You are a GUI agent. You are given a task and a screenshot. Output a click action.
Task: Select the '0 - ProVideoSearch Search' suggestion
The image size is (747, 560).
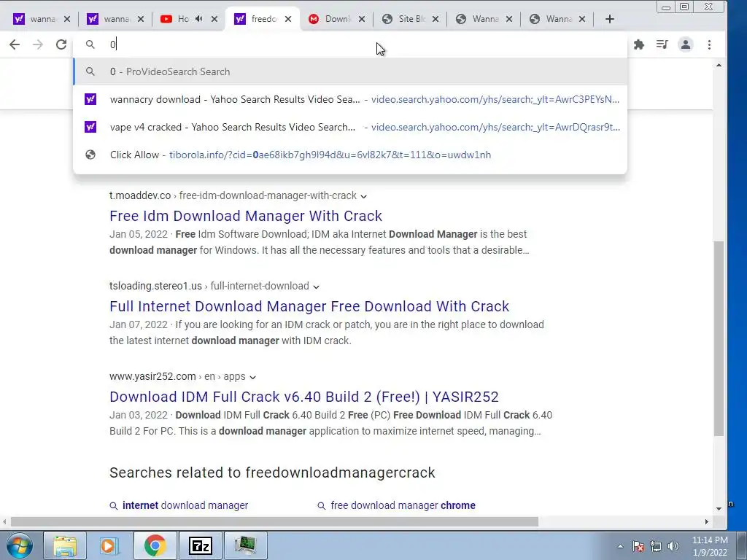350,71
